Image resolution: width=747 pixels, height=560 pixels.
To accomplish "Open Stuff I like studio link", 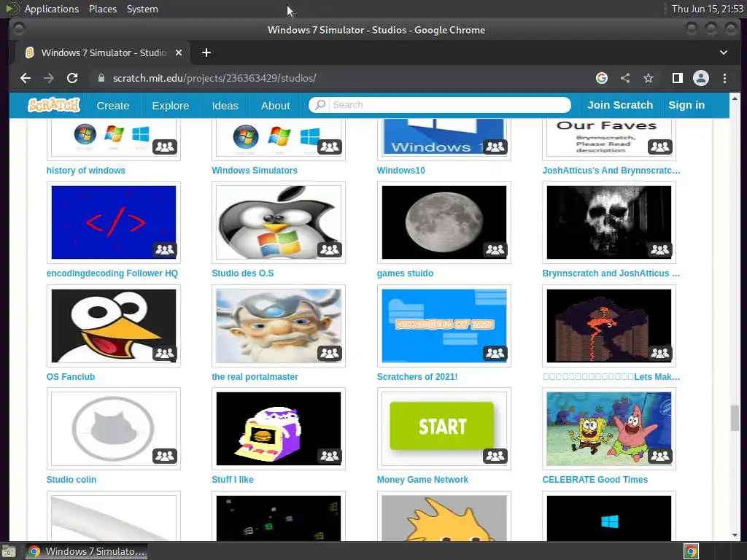I will click(x=233, y=480).
